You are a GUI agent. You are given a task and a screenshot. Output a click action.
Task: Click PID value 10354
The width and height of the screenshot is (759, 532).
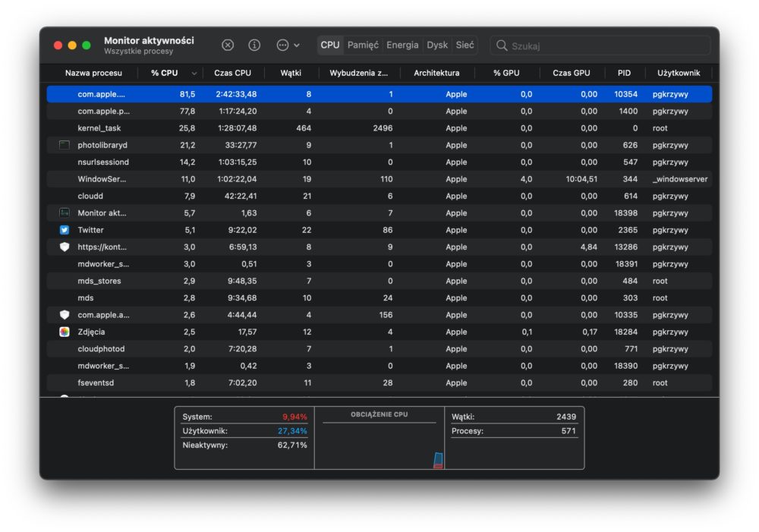(x=625, y=94)
